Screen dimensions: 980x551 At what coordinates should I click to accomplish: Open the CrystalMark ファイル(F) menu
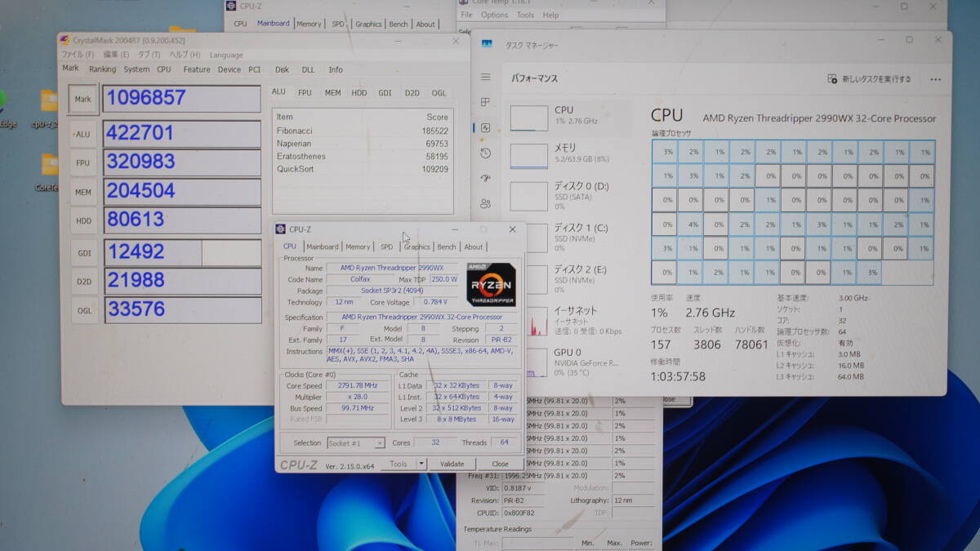[78, 55]
